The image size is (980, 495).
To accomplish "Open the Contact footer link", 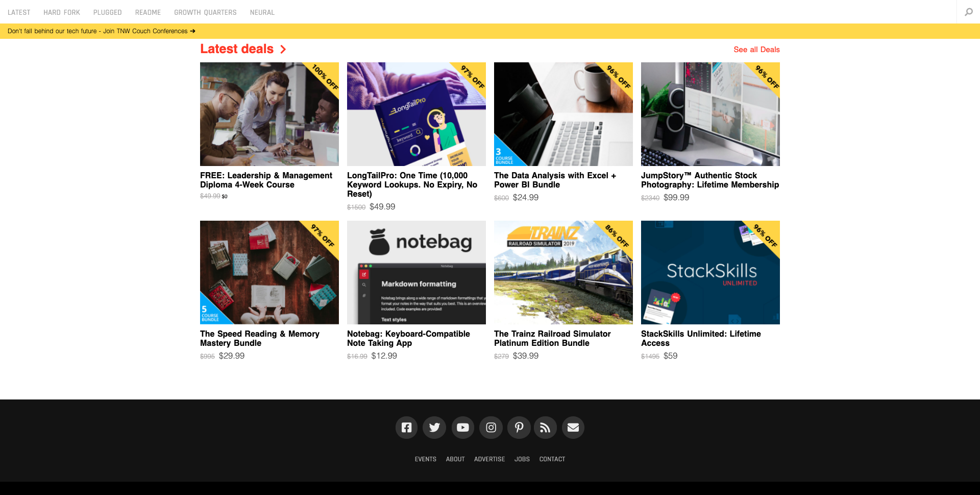I will coord(552,459).
